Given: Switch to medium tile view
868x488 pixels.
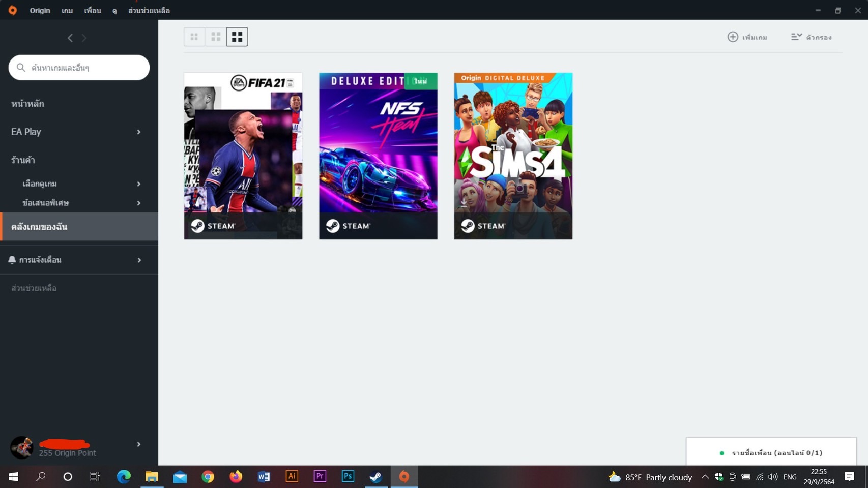Looking at the screenshot, I should tap(216, 37).
